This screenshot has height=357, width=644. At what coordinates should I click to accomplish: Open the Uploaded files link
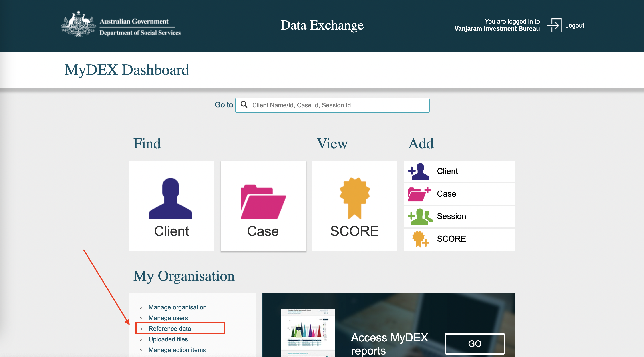point(168,339)
